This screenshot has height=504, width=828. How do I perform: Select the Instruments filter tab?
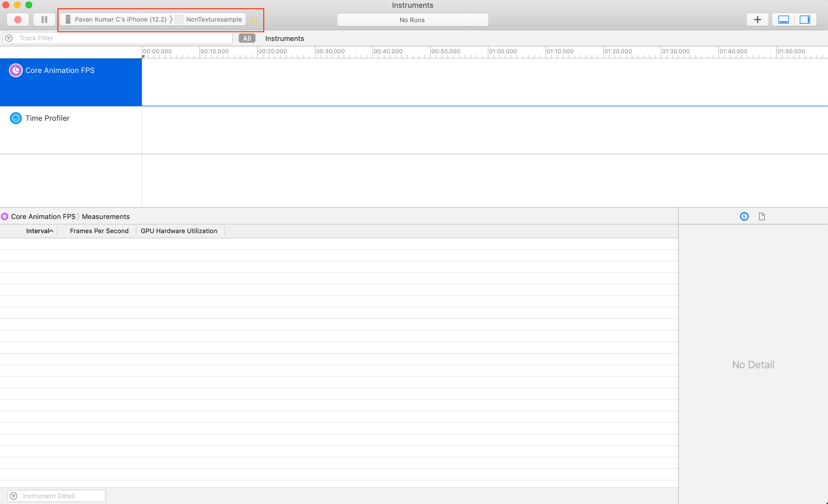[x=284, y=38]
